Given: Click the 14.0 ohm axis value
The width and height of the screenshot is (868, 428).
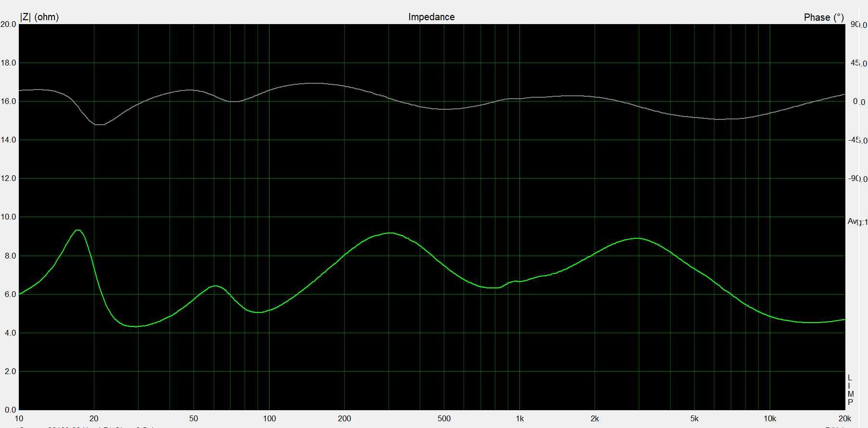Looking at the screenshot, I should point(8,140).
